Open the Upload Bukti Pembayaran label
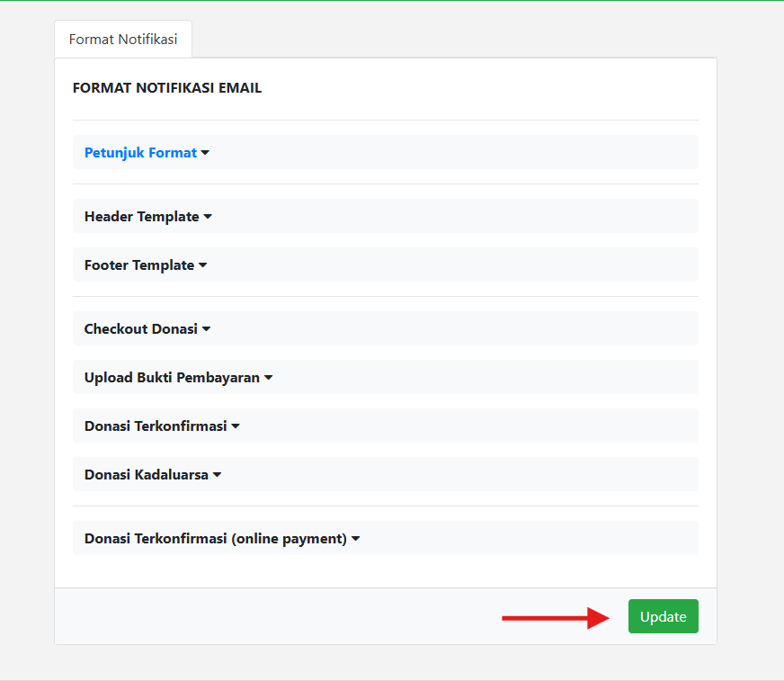The height and width of the screenshot is (681, 784). [172, 378]
